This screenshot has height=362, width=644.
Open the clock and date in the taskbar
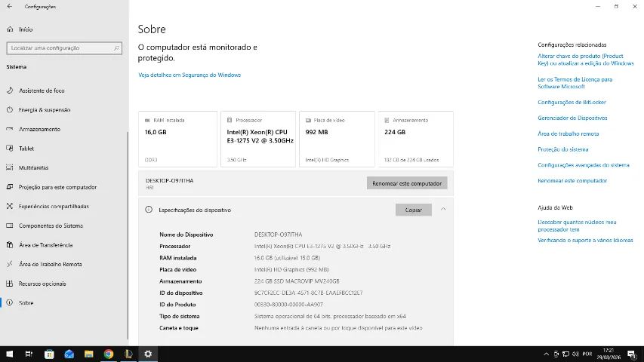click(x=609, y=354)
